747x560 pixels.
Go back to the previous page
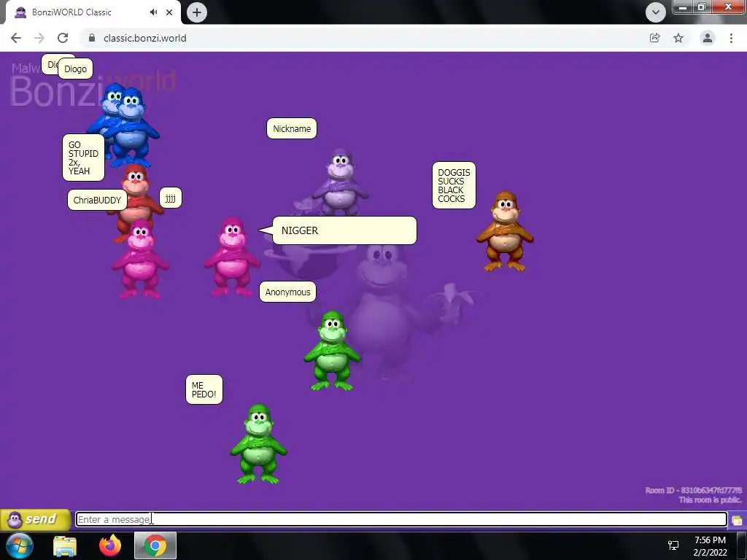[16, 38]
